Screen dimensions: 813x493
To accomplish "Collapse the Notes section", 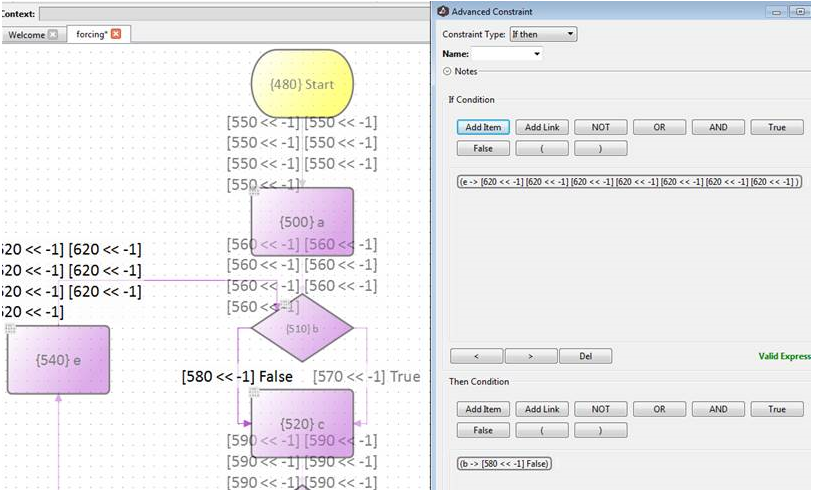I will [447, 72].
